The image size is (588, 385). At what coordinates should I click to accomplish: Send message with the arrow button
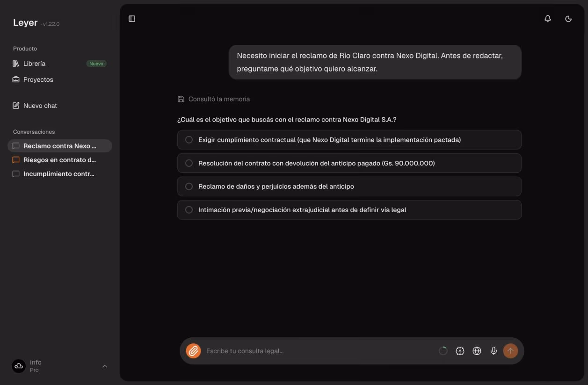click(x=510, y=351)
